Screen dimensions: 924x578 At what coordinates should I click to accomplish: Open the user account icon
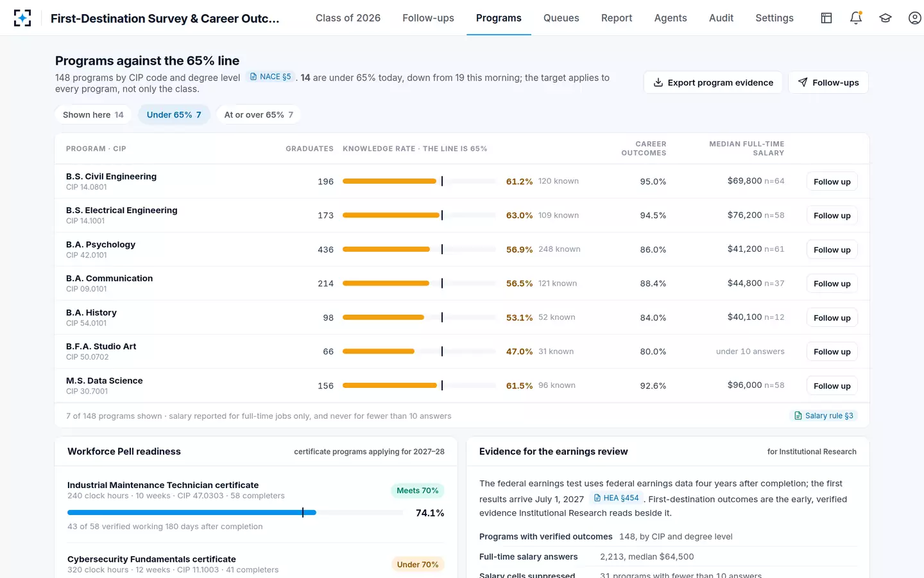[x=915, y=18]
